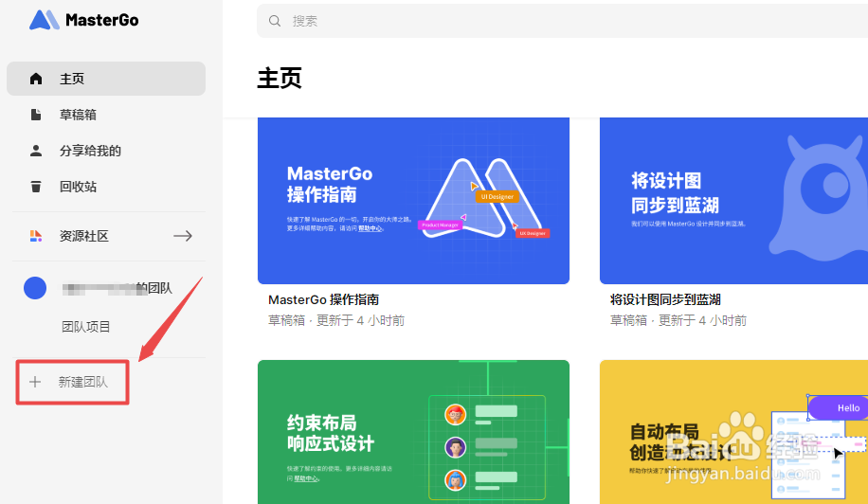The image size is (868, 504).
Task: Click the blue team avatar circle
Action: (35, 288)
